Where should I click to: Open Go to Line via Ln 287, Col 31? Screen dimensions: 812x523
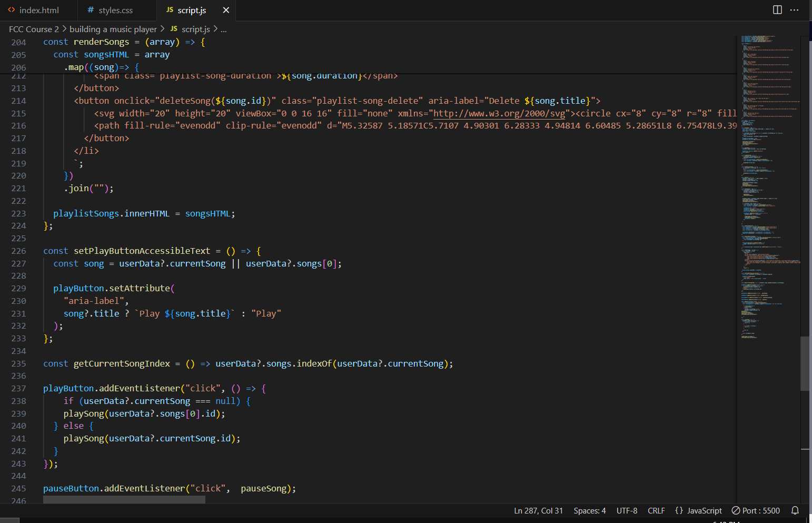[x=538, y=510]
